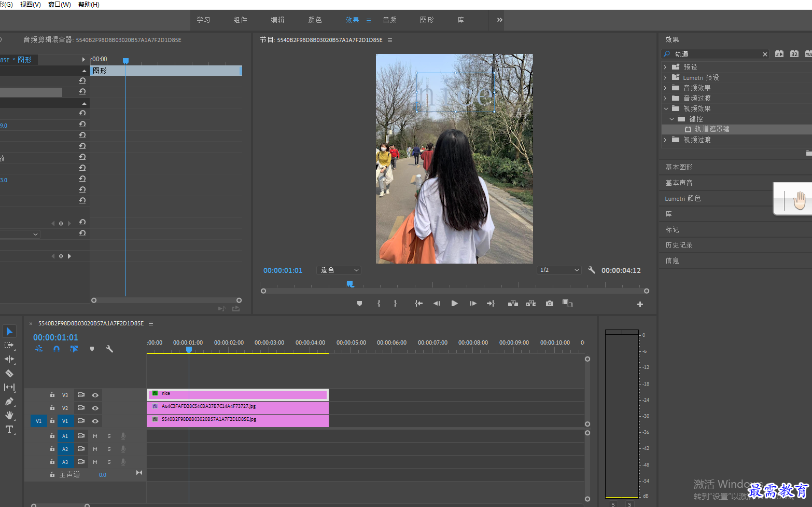Show more workspaces overflow arrows
Screen dimensions: 812x507
pyautogui.click(x=499, y=20)
